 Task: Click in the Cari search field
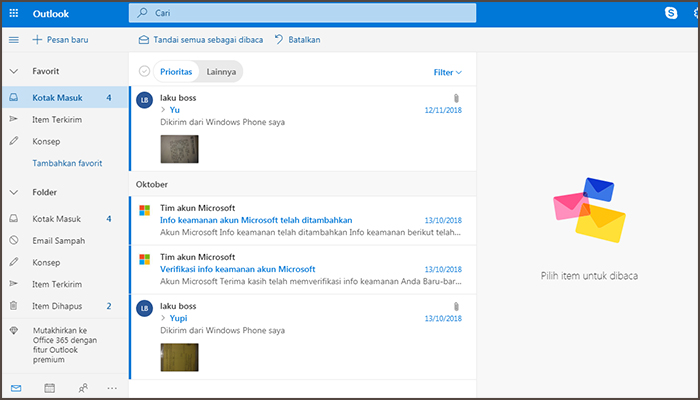[302, 13]
